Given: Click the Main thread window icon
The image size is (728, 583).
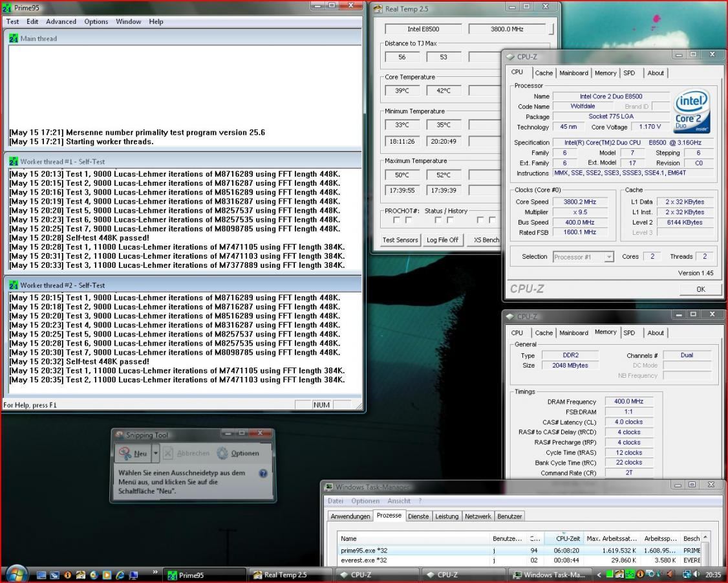Looking at the screenshot, I should 14,39.
